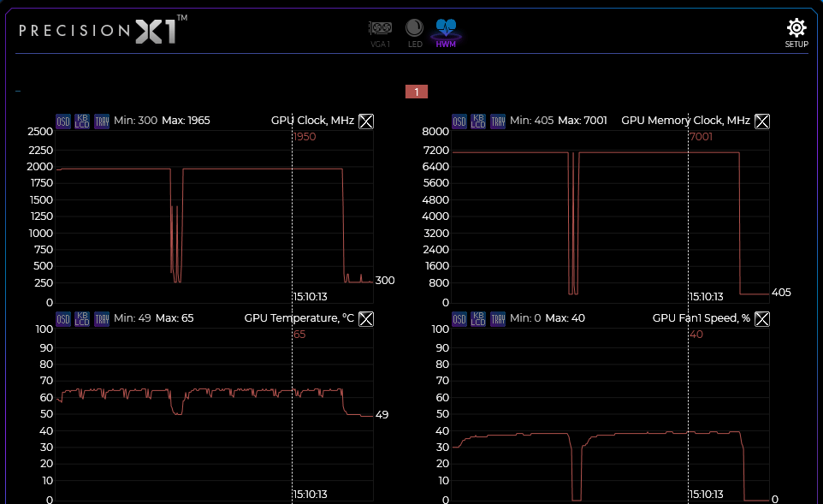This screenshot has width=823, height=504.
Task: Click the Memory Clock 'Max: 7001' value
Action: (583, 121)
